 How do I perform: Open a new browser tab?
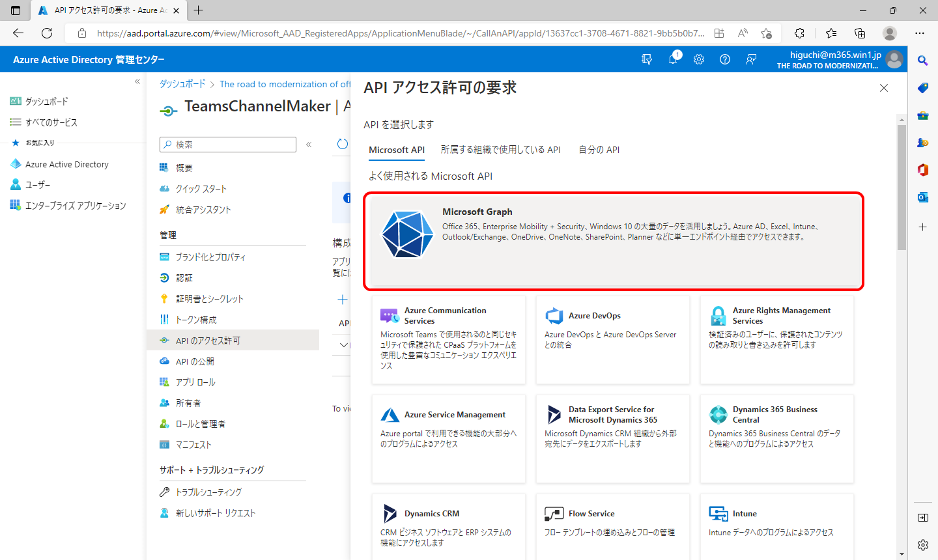[x=199, y=10]
